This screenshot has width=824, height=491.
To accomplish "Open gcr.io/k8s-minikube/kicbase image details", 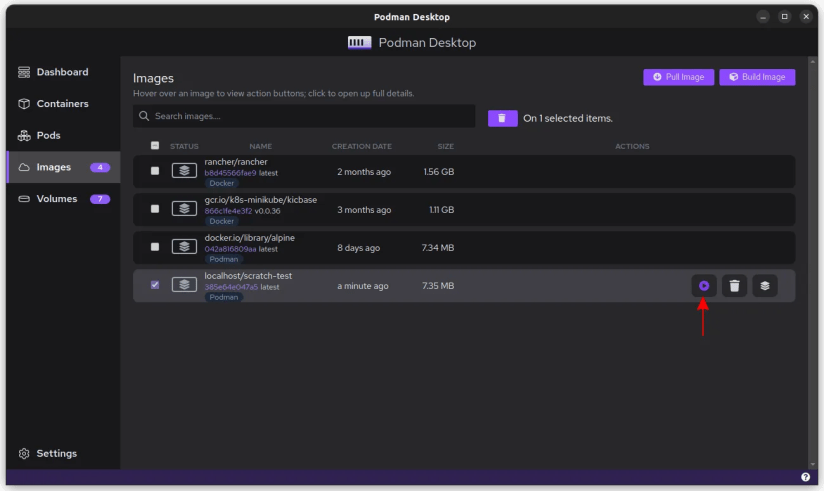I will [261, 200].
